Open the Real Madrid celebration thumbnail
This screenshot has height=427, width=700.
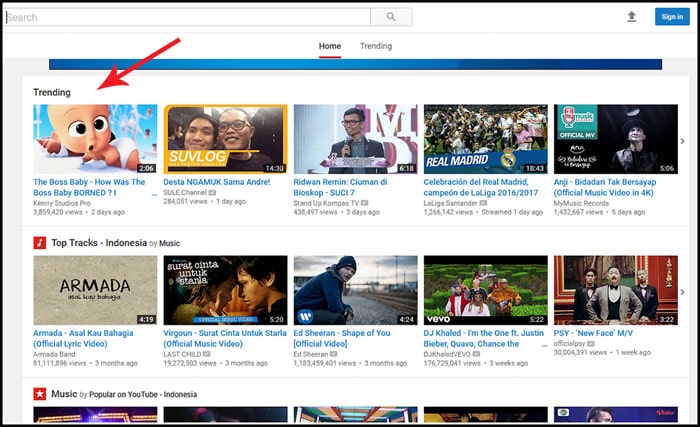pyautogui.click(x=486, y=139)
